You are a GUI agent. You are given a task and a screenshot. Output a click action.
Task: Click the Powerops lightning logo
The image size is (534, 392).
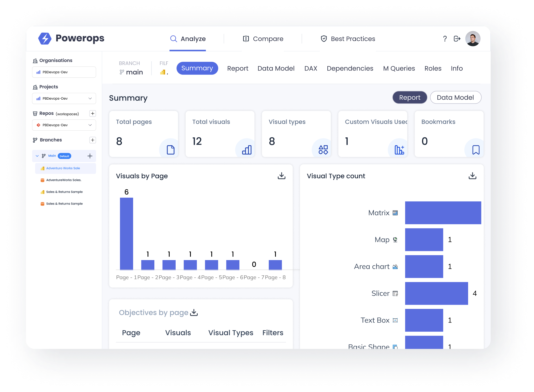click(x=45, y=39)
